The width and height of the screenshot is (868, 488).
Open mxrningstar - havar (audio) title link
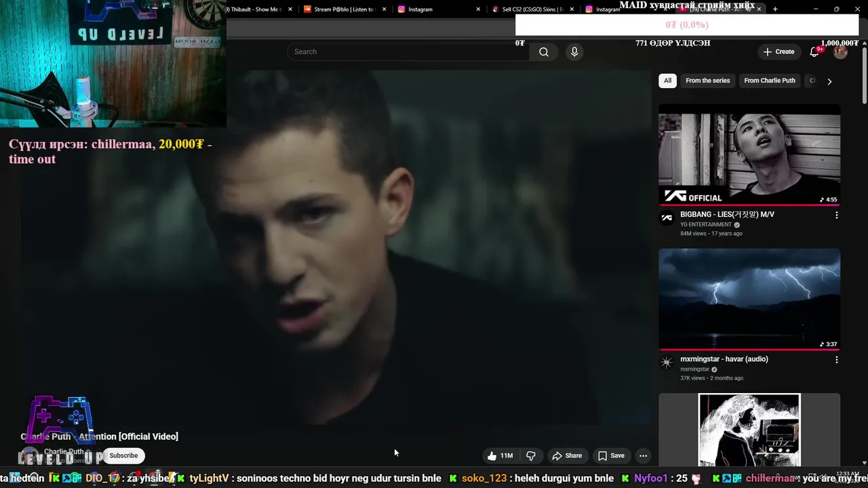[x=724, y=359]
